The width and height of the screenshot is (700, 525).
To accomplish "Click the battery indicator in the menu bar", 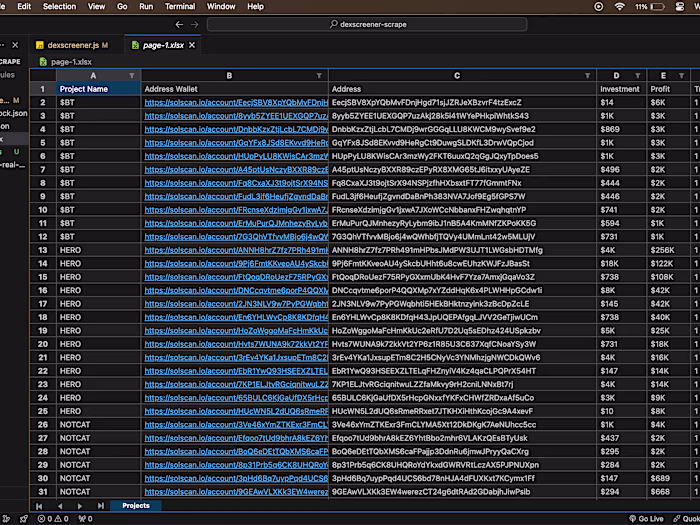I will click(650, 7).
